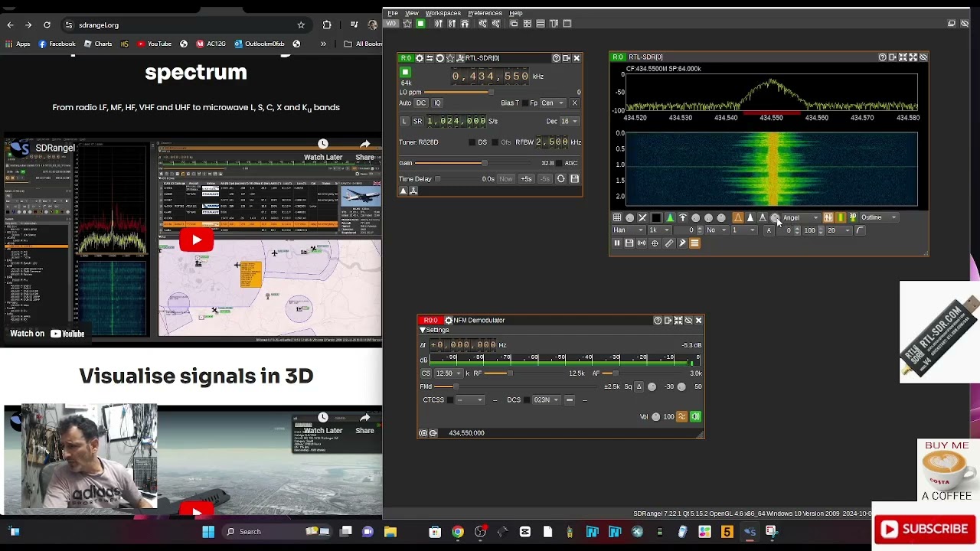
Task: Open Han FFT window dropdown
Action: 629,230
